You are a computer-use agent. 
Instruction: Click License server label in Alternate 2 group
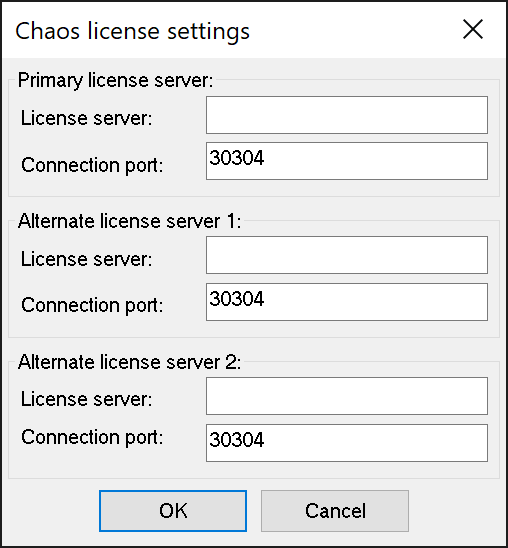tap(87, 399)
